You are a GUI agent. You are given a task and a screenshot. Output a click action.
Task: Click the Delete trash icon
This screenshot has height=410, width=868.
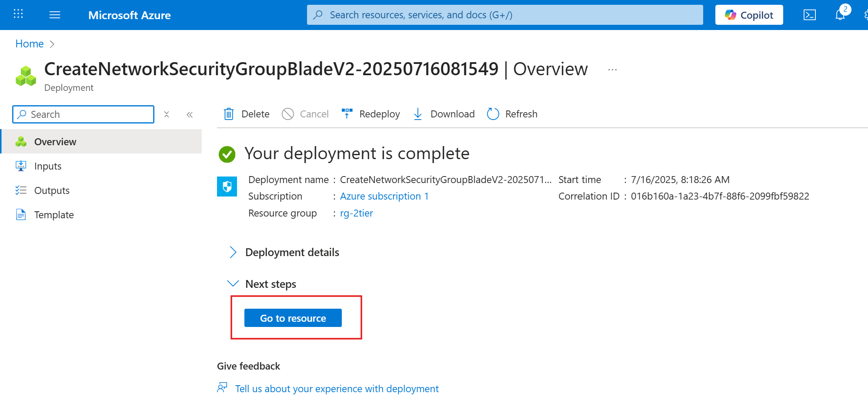point(229,114)
